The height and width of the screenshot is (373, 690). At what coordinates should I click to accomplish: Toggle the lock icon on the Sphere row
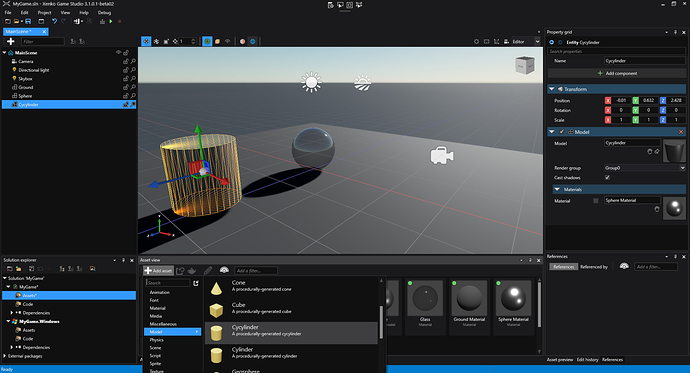[x=126, y=96]
